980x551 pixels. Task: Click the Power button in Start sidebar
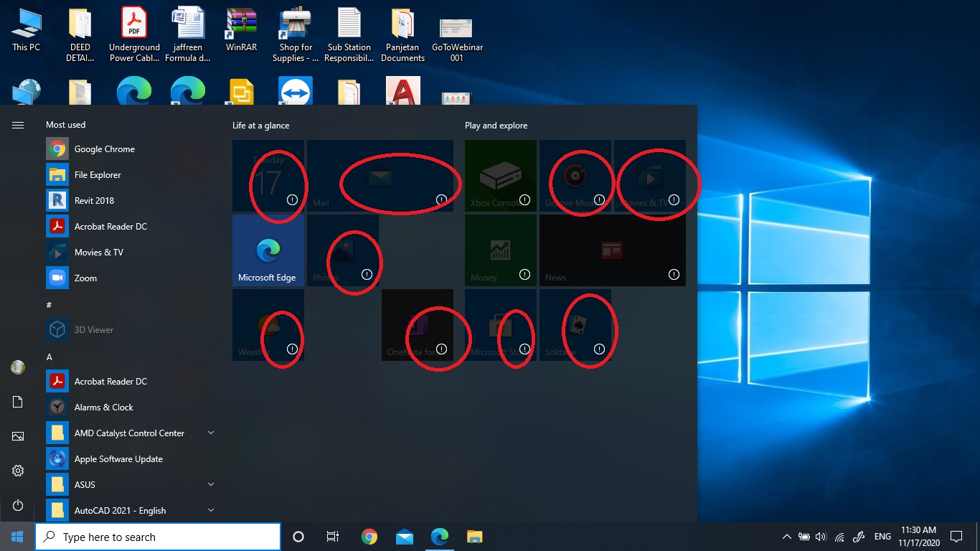18,505
